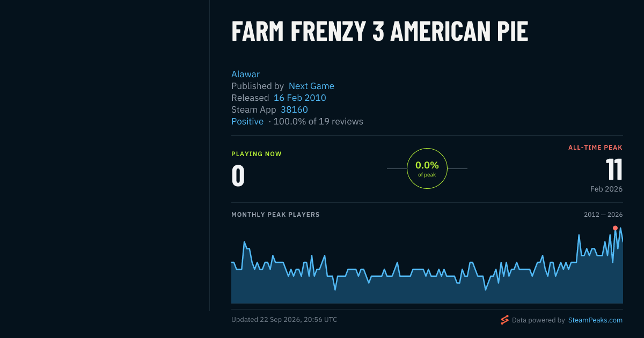
Task: Open Steam App ID 38160 link
Action: (294, 109)
